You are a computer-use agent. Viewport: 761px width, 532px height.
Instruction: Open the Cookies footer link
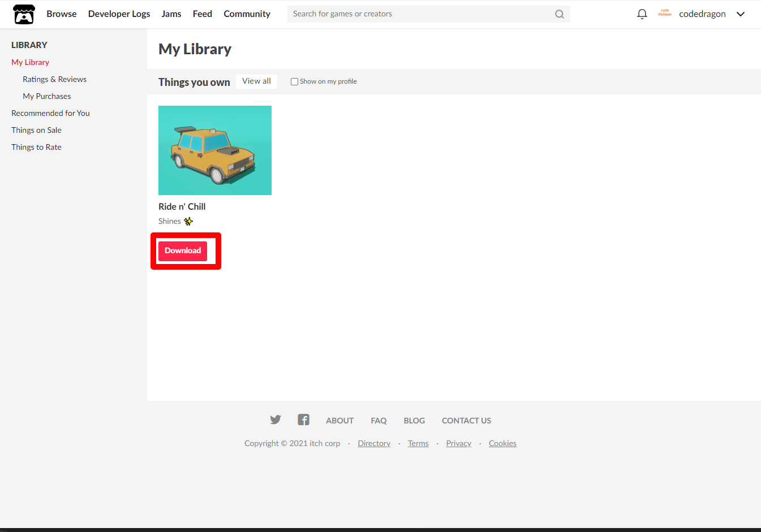click(502, 443)
